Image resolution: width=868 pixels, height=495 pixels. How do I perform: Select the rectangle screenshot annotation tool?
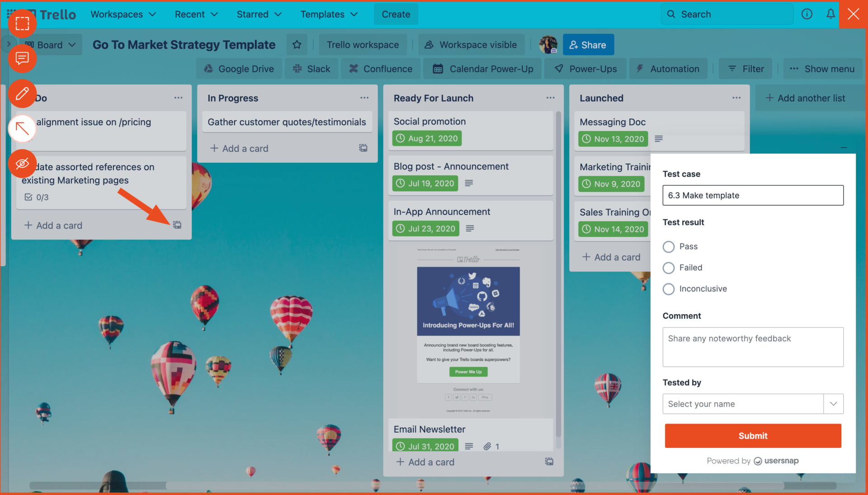click(x=22, y=23)
